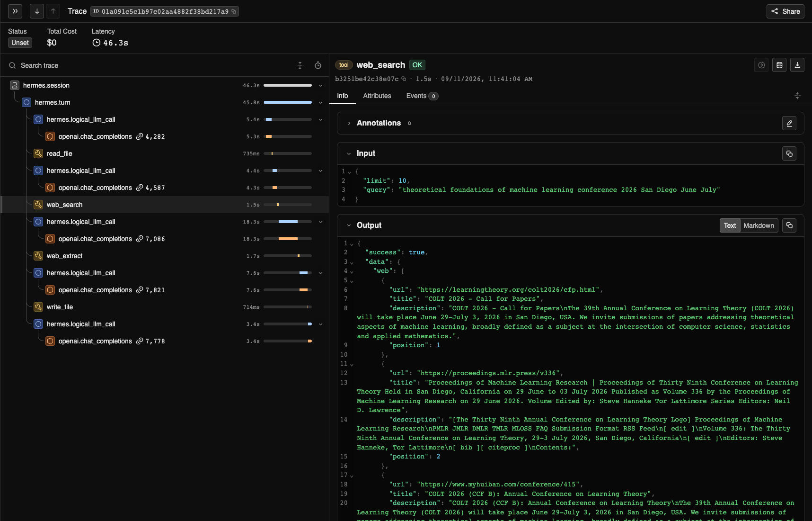Copy the Output JSON

(789, 225)
